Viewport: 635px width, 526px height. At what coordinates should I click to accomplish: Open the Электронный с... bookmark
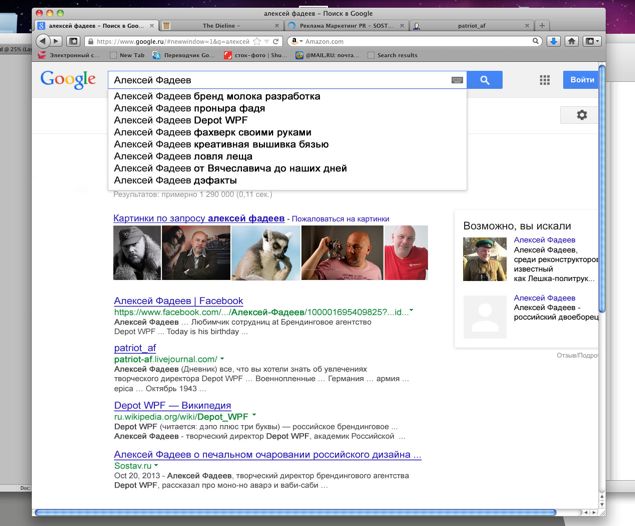click(x=68, y=55)
